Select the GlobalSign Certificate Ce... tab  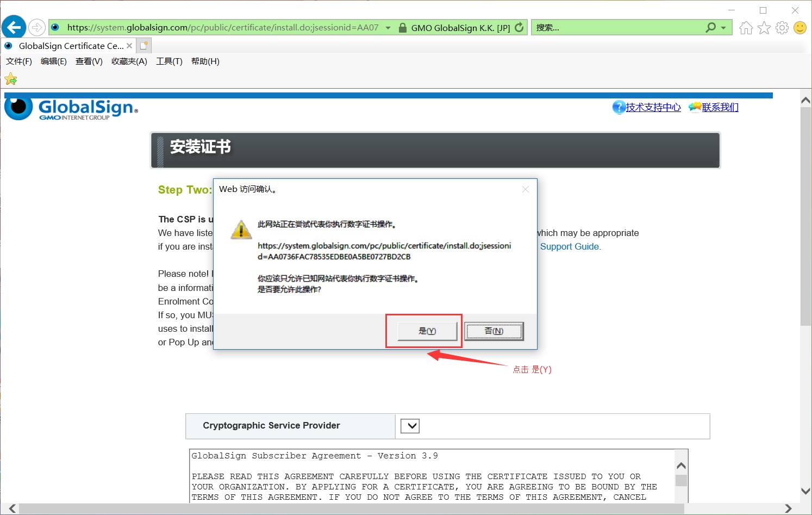tap(68, 46)
